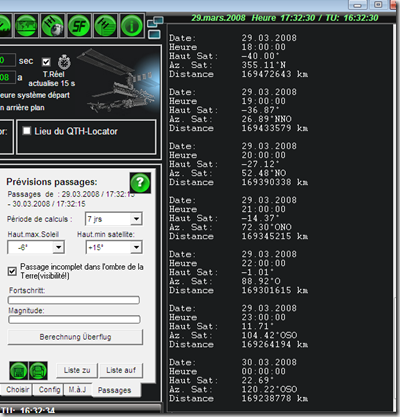Click the partially visible leftmost green toolbar icon
Screen dimensions: 400x417
[5, 25]
